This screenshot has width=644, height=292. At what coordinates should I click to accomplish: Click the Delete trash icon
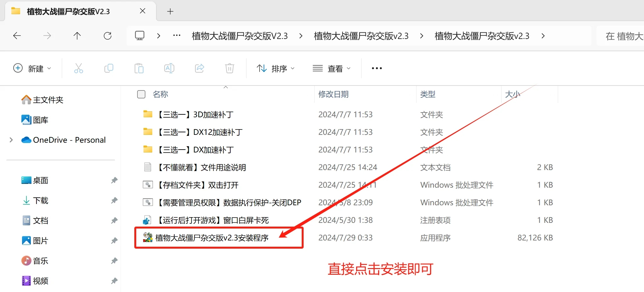[230, 68]
